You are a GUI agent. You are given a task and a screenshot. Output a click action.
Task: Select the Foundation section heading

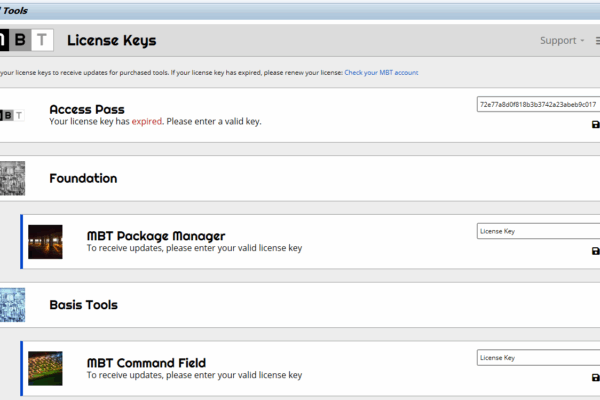pyautogui.click(x=83, y=178)
